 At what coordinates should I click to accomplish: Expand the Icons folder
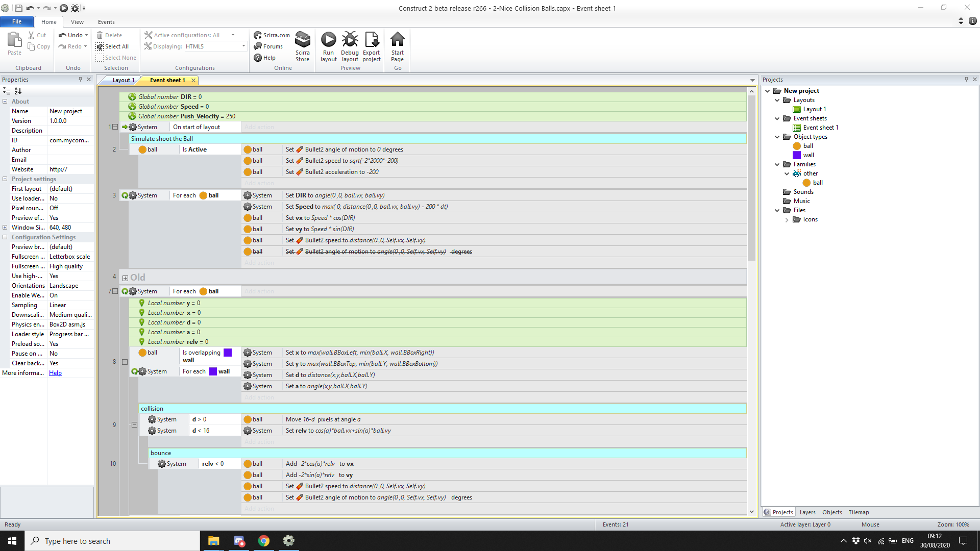point(787,220)
